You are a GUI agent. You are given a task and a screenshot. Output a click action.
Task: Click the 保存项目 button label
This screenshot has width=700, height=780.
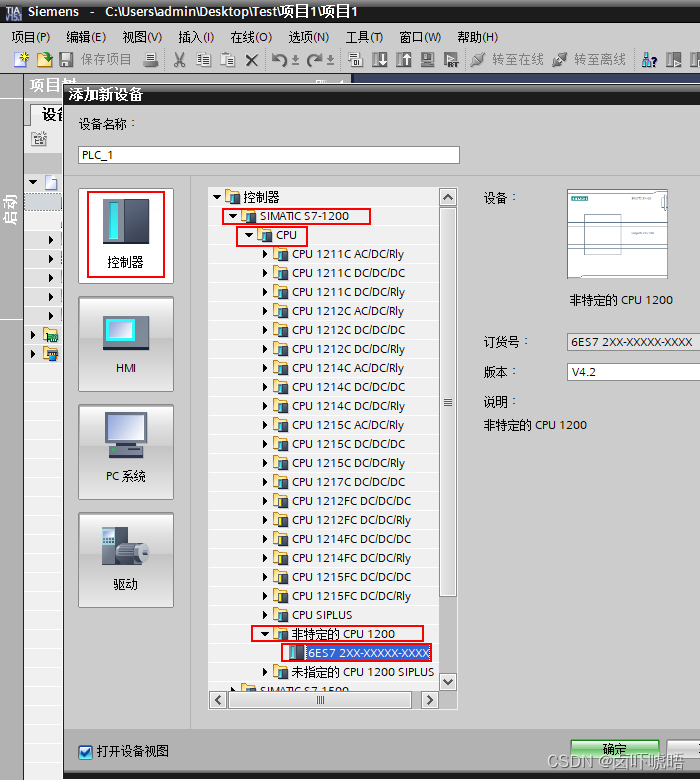pyautogui.click(x=106, y=60)
